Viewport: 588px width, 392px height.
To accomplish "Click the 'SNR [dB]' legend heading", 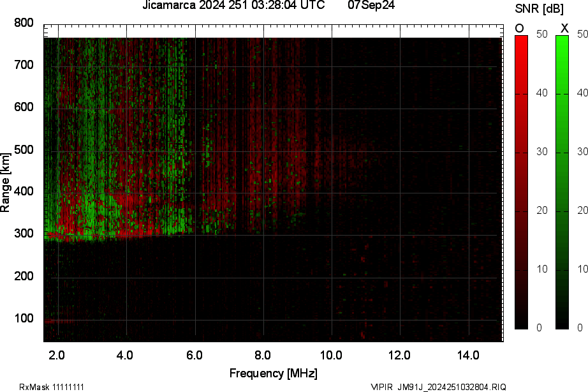I will tap(540, 8).
